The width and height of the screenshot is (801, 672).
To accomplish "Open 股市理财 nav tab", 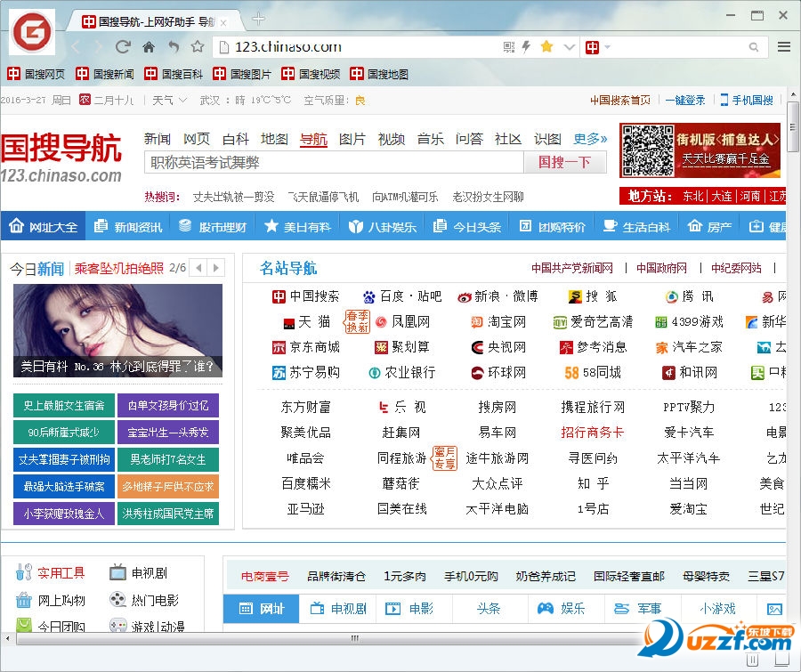I will (213, 226).
